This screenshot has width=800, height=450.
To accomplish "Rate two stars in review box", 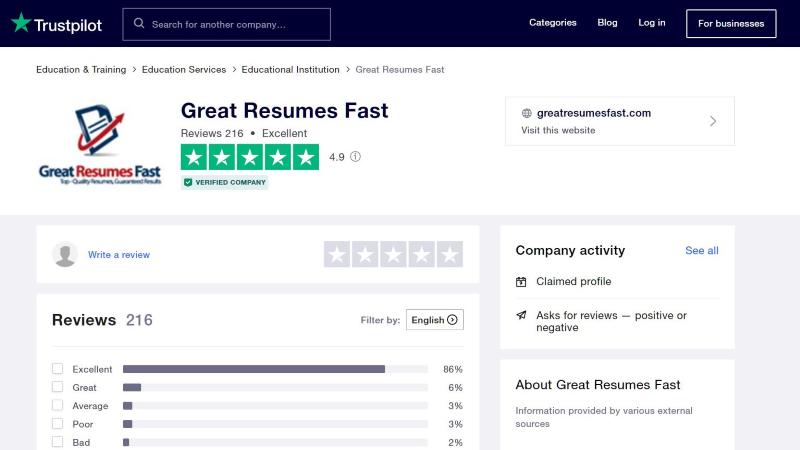I will (365, 254).
